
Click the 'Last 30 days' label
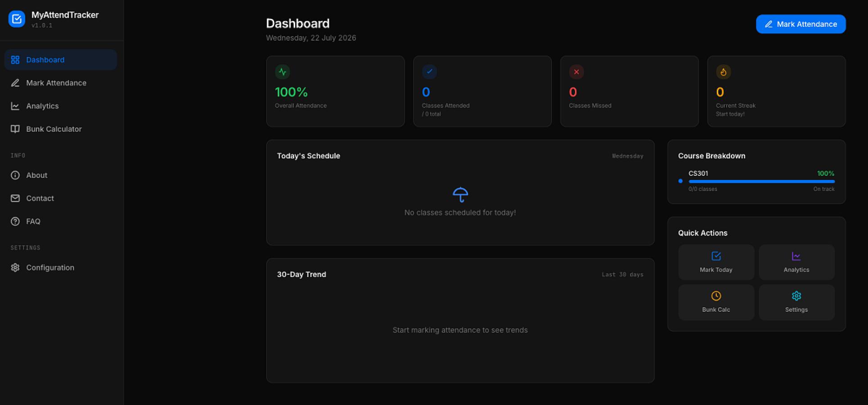tap(623, 274)
